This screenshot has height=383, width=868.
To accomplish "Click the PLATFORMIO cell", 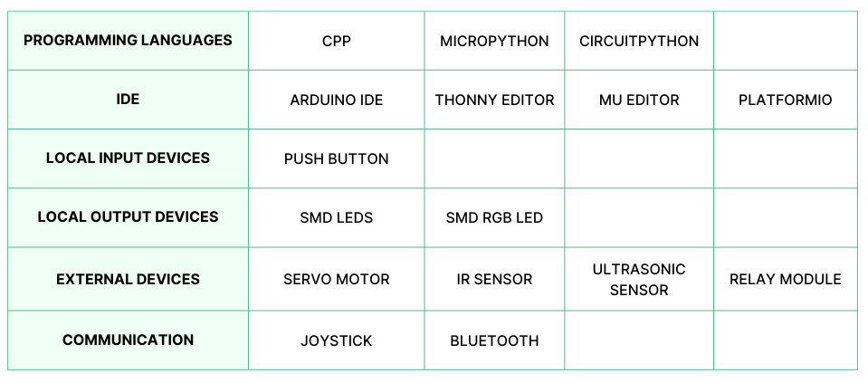I will coord(785,101).
